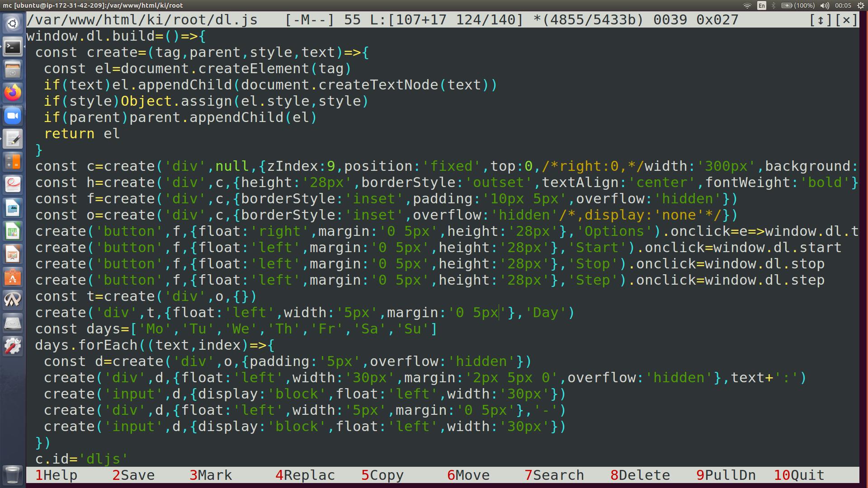Click the Wi-Fi network indicator

[x=747, y=5]
